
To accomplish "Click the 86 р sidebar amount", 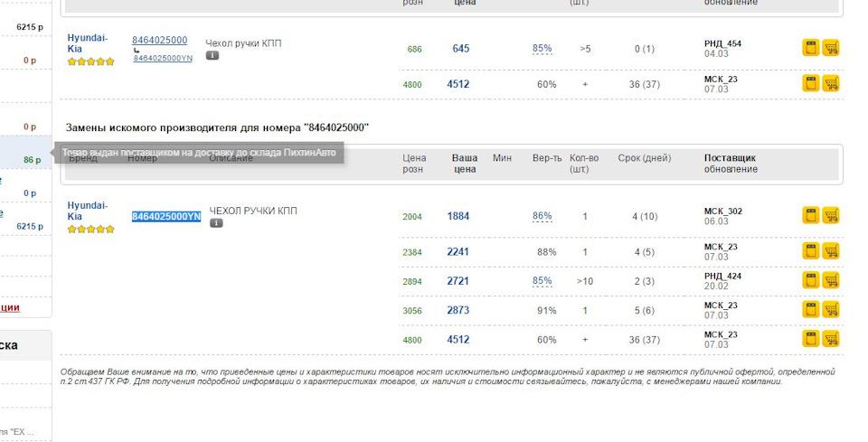I will click(x=33, y=160).
